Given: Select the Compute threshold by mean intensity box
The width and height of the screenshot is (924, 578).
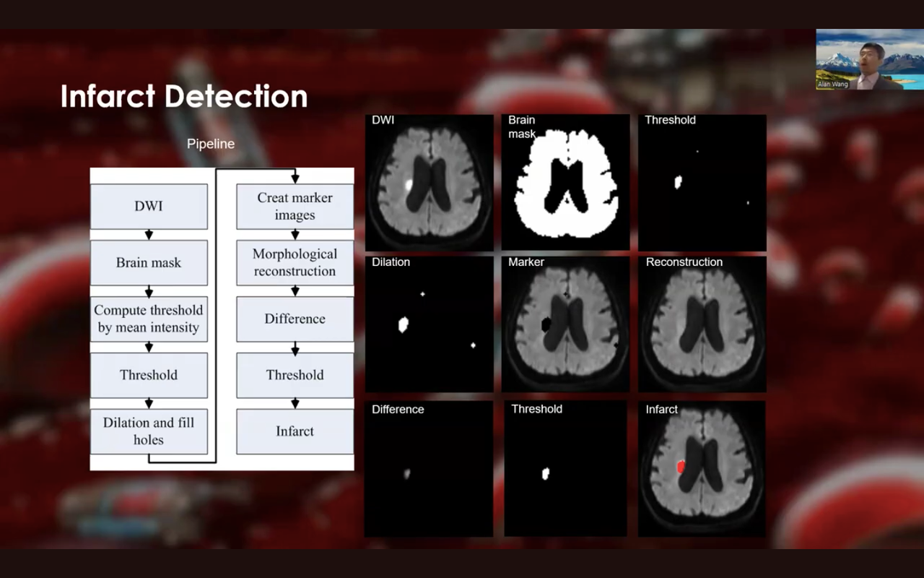Looking at the screenshot, I should click(x=149, y=319).
